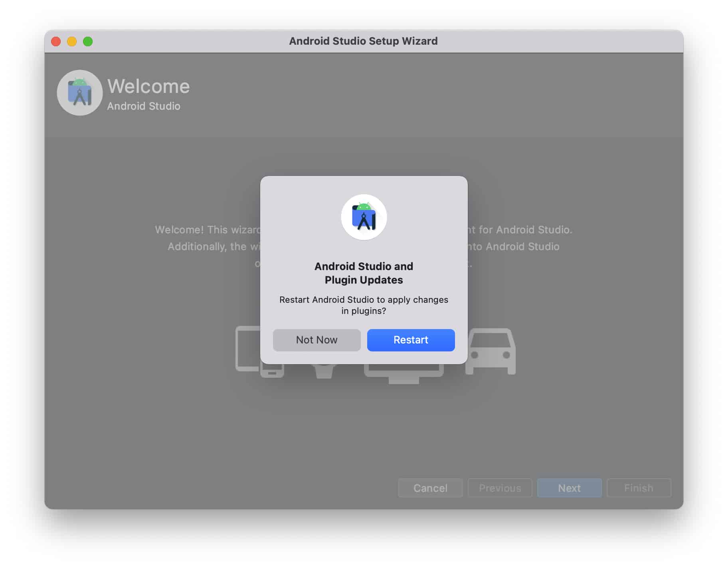The height and width of the screenshot is (568, 728).
Task: Click the restart confirmation message text
Action: point(364,306)
